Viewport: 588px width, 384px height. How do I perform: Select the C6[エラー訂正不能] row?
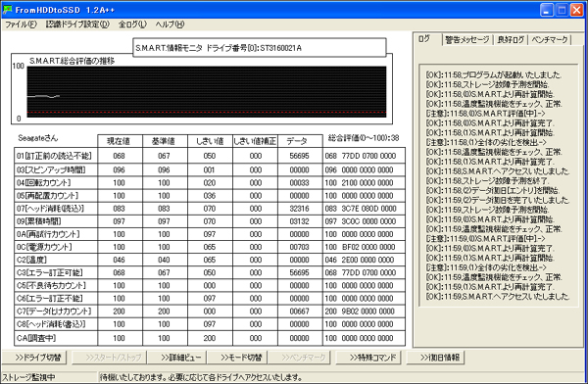(x=210, y=298)
